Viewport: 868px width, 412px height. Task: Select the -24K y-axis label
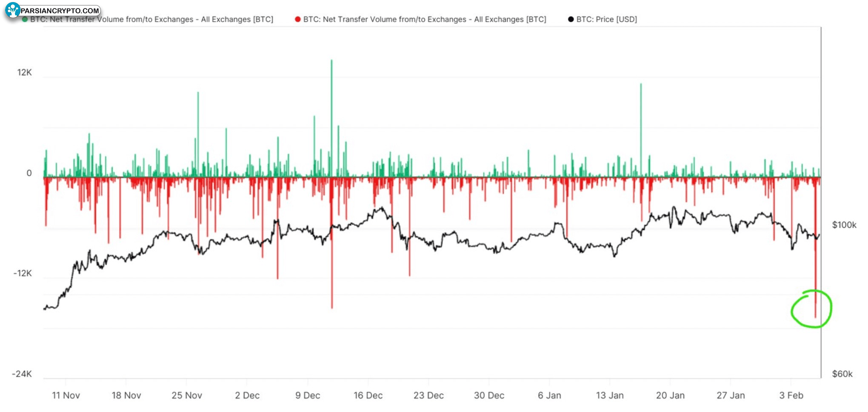click(22, 374)
